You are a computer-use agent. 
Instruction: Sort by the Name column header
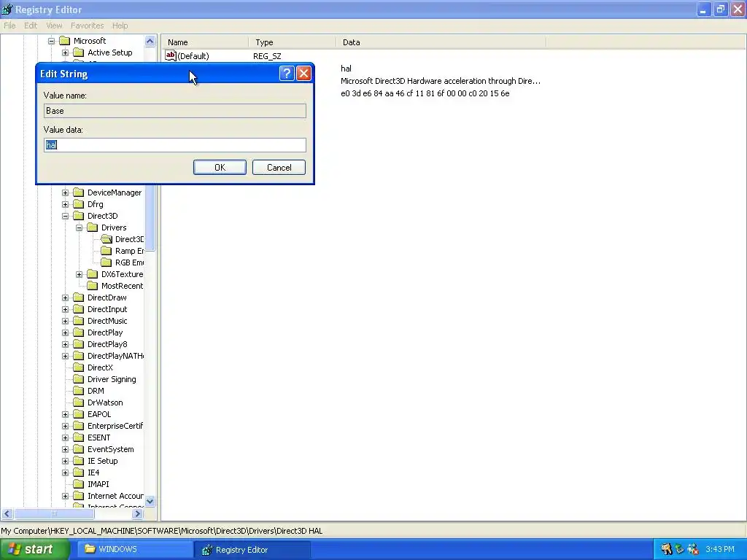[205, 42]
